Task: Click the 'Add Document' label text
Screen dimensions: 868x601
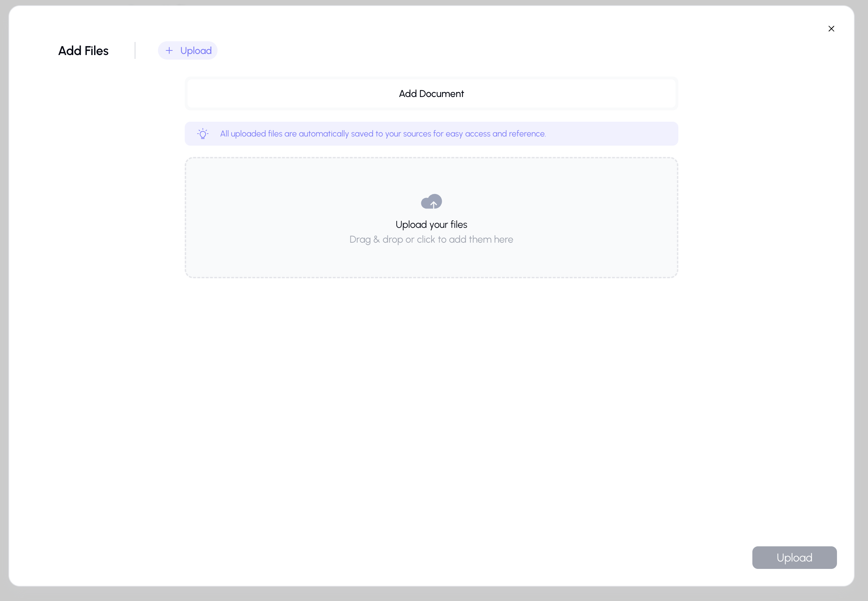Action: pos(431,93)
